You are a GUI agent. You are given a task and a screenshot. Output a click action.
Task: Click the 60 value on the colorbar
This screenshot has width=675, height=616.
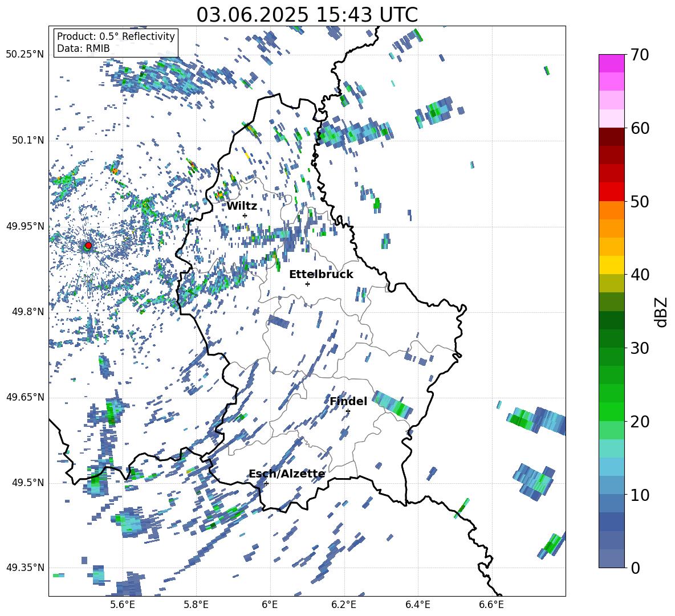point(640,128)
